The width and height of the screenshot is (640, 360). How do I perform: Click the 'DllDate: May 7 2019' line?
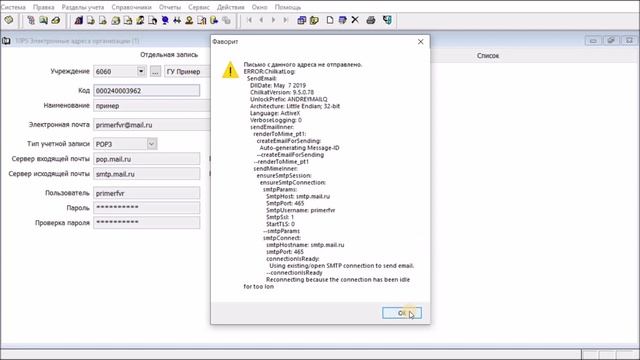tap(278, 85)
